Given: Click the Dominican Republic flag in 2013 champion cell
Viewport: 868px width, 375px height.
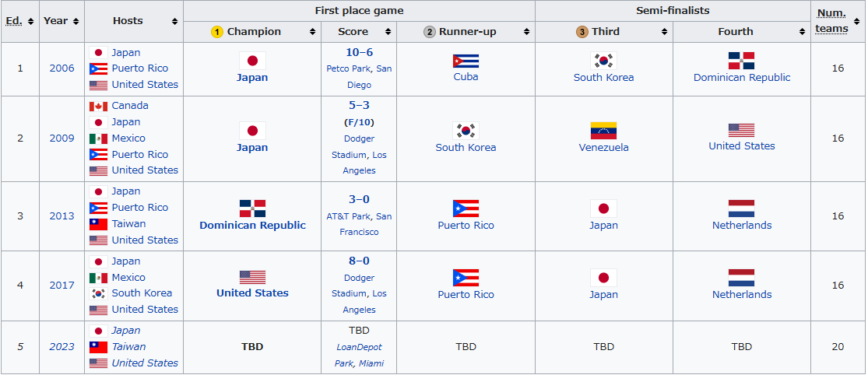Looking at the screenshot, I should [x=252, y=209].
